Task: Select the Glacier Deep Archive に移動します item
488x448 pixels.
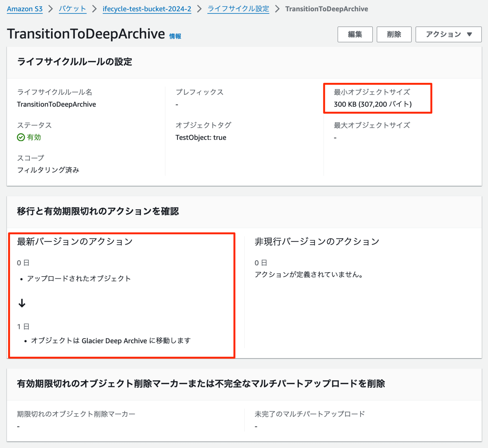Action: [111, 341]
